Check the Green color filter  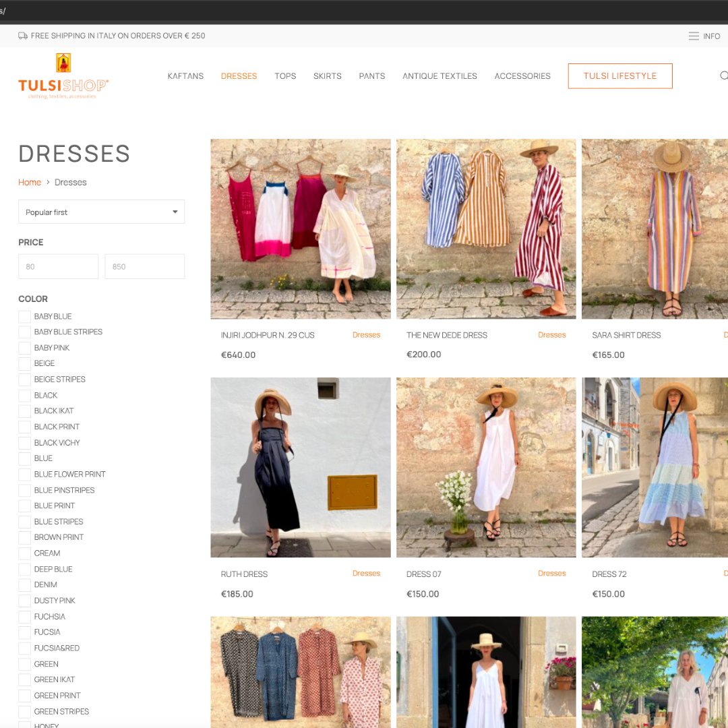(x=25, y=664)
